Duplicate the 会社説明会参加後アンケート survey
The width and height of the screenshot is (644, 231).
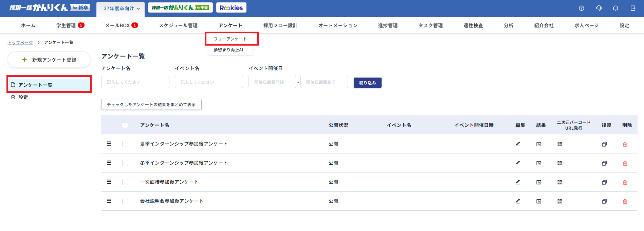[x=604, y=201]
